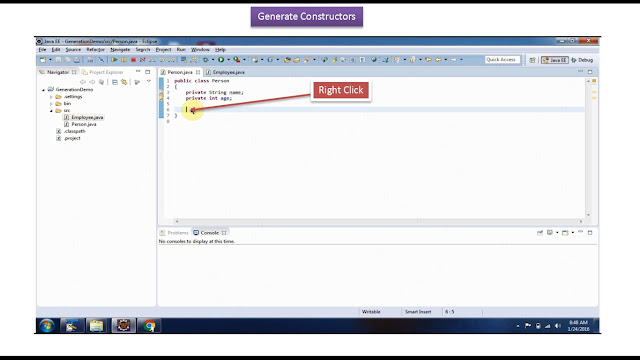This screenshot has height=360, width=640.
Task: Click the editor horizontal scrollbar
Action: click(378, 221)
